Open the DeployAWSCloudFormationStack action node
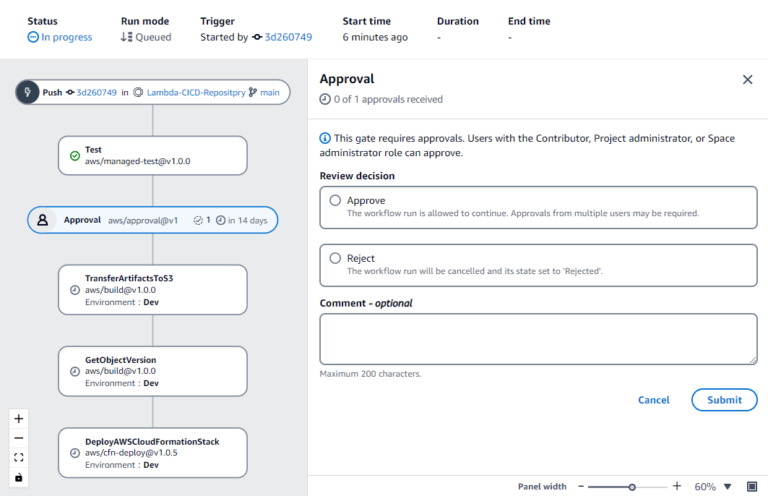The height and width of the screenshot is (496, 768). [152, 452]
